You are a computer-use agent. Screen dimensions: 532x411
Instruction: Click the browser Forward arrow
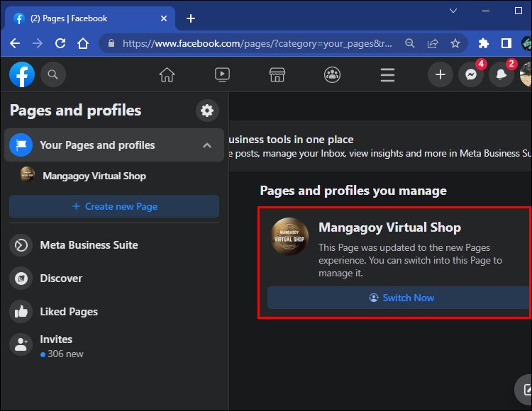click(x=38, y=43)
